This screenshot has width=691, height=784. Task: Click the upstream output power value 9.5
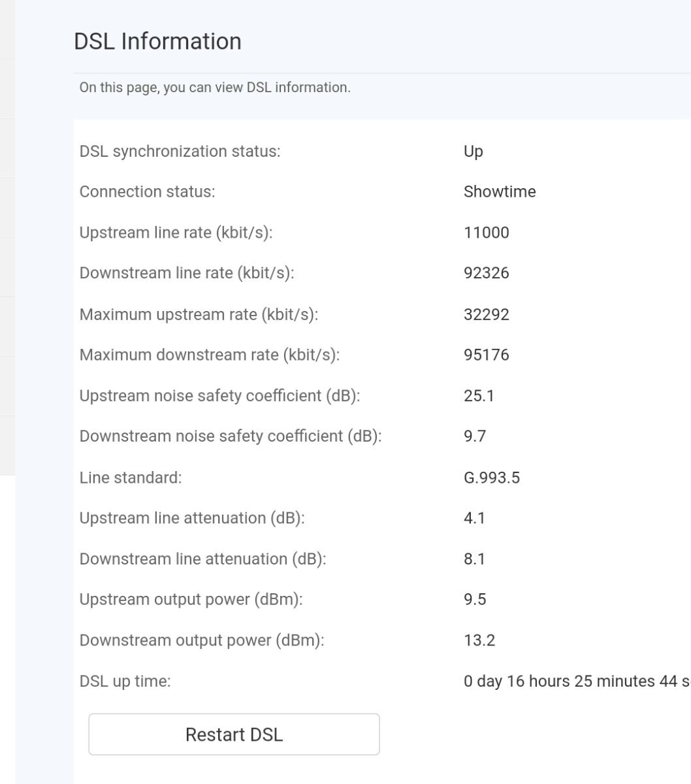[475, 600]
